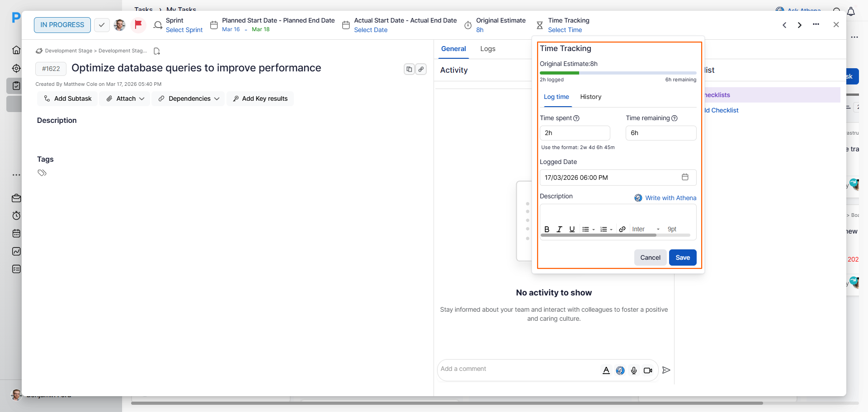Click the microphone icon in comment box

[634, 370]
